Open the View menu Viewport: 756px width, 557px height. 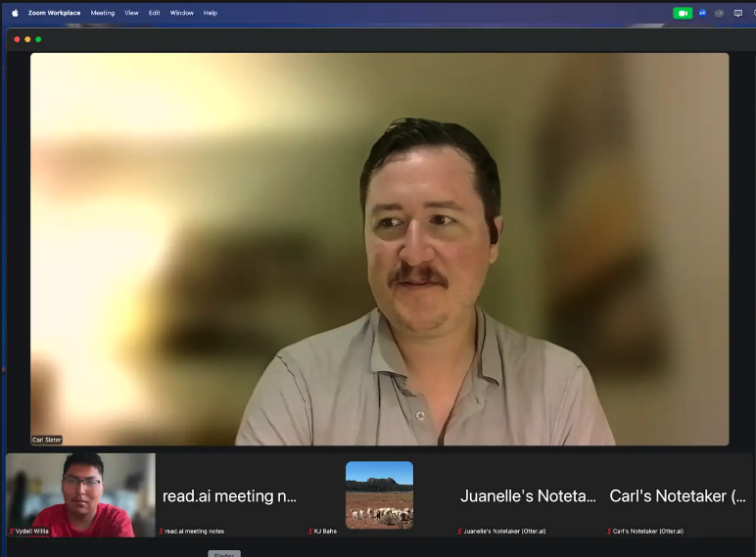tap(131, 13)
